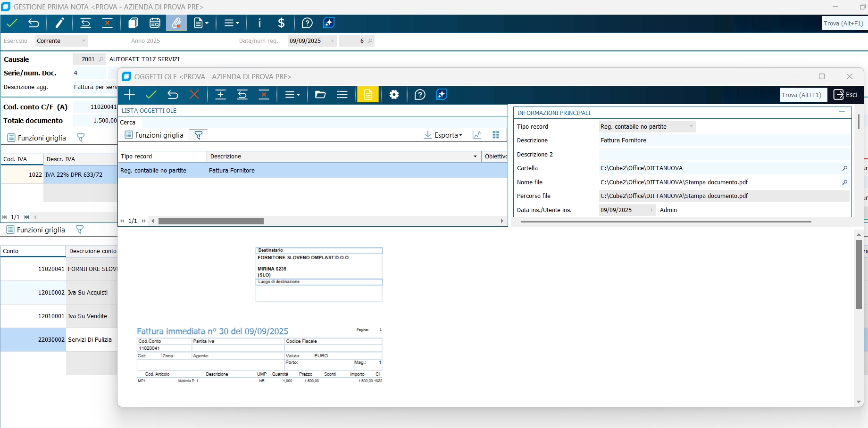Screen dimensions: 868x428
Task: Open settings gear in OLE toolbar
Action: (x=394, y=95)
